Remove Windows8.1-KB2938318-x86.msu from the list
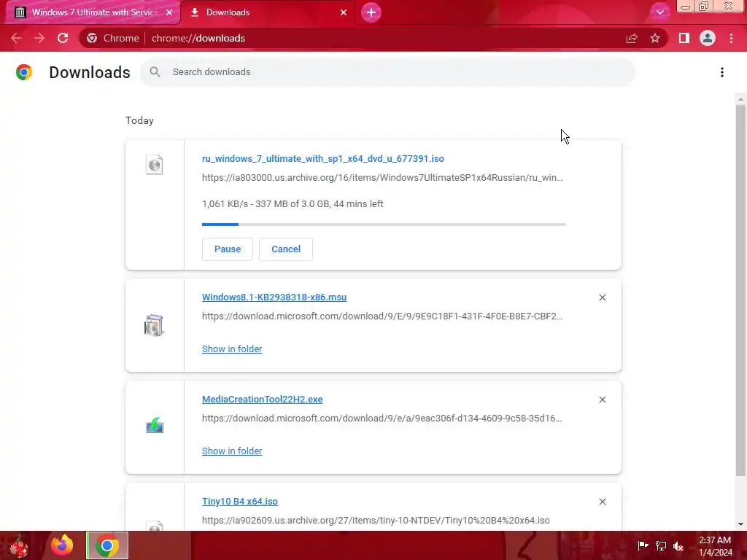 602,297
